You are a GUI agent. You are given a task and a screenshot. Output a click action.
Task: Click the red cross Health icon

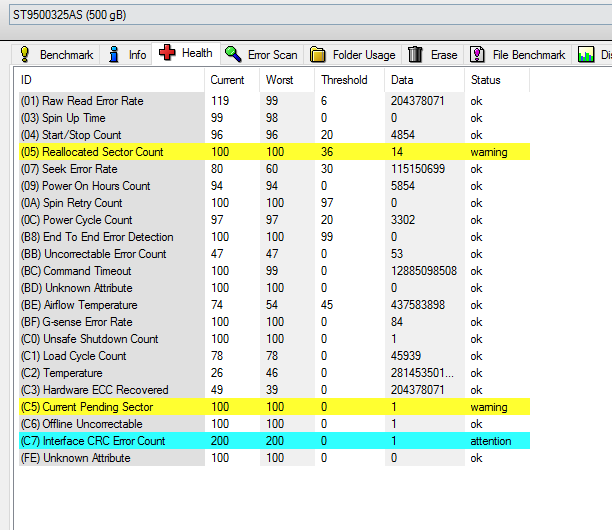pos(168,54)
